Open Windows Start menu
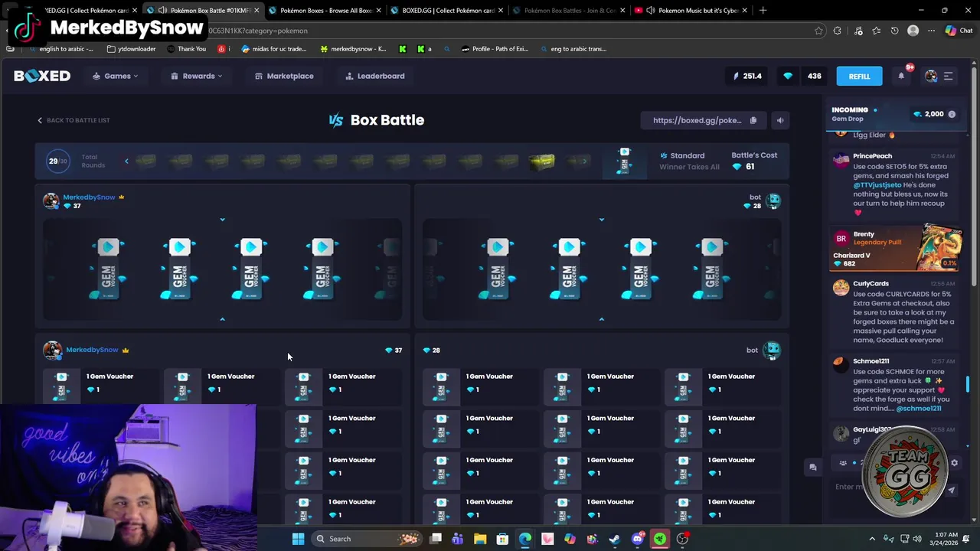This screenshot has width=980, height=551. click(x=298, y=539)
